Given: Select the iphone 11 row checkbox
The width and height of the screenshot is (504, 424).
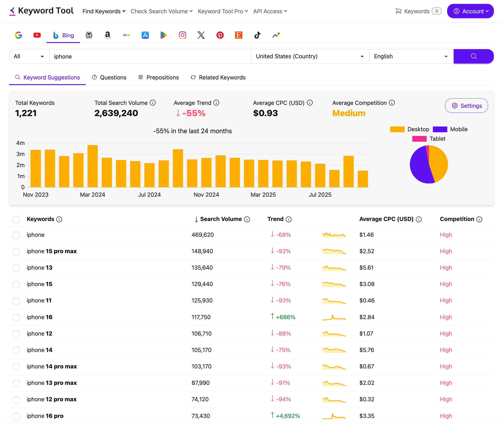Looking at the screenshot, I should tap(16, 301).
